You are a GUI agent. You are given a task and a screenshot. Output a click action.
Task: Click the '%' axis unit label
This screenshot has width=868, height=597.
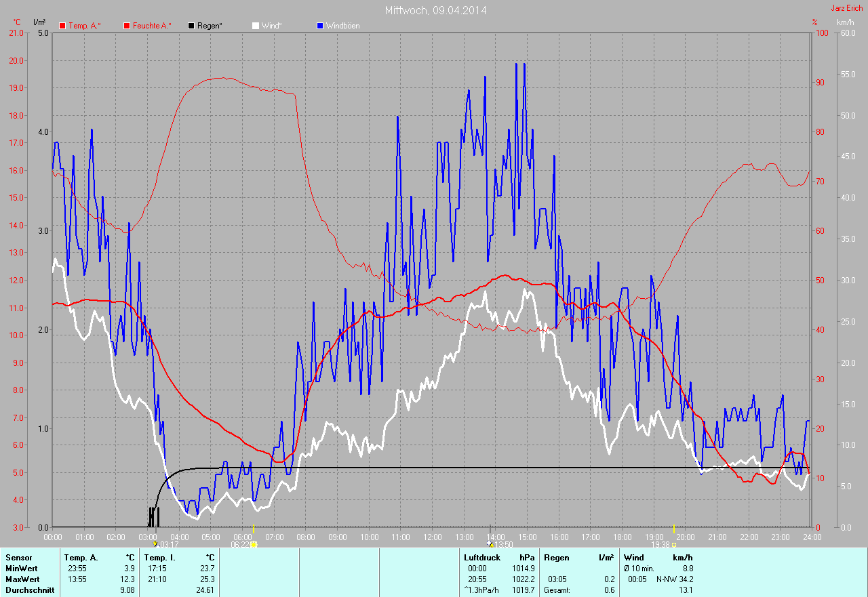click(x=815, y=22)
